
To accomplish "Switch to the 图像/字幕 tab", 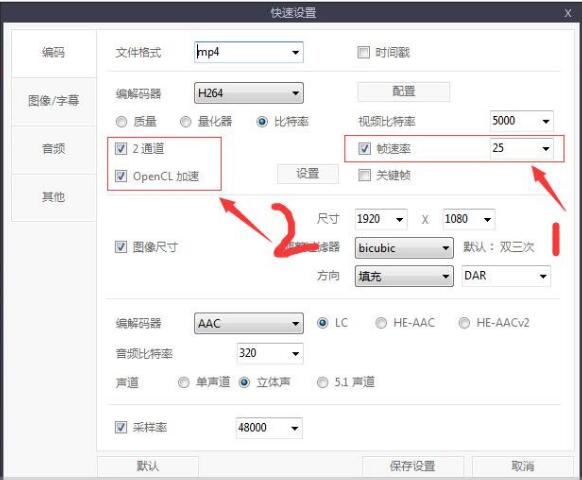I will [x=53, y=101].
